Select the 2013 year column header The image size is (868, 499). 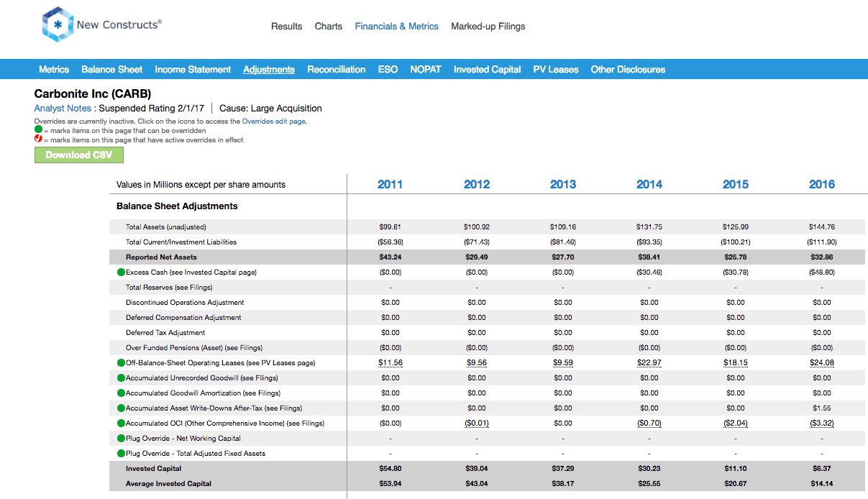tap(563, 185)
